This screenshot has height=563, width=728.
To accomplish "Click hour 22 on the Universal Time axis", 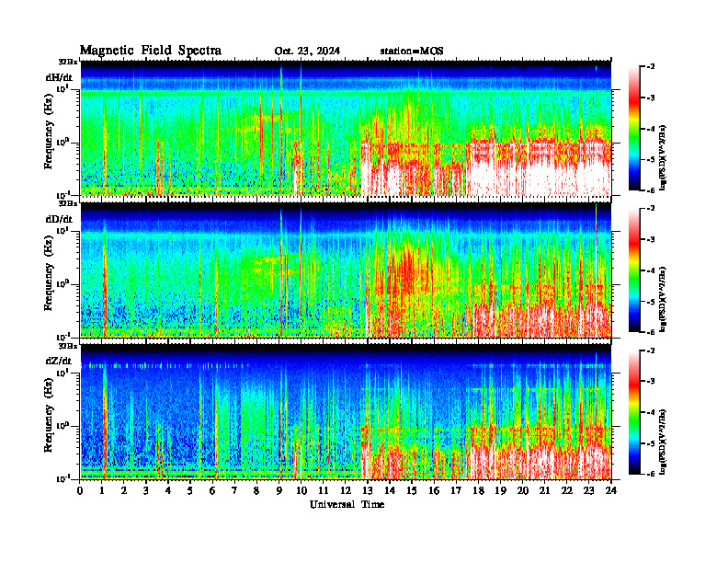I will (567, 490).
